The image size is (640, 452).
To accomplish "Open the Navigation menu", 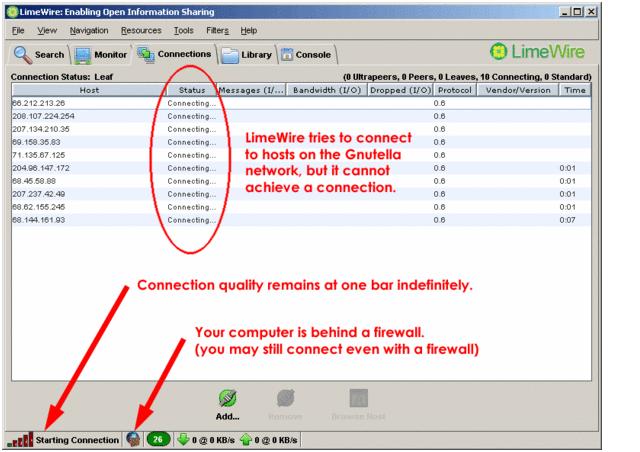I will coord(89,31).
